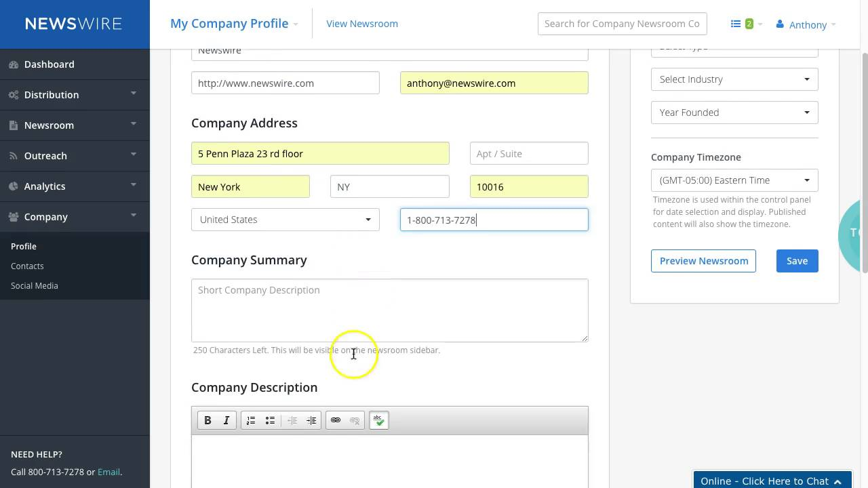Expand the Distribution sidebar menu
868x488 pixels.
coord(75,95)
